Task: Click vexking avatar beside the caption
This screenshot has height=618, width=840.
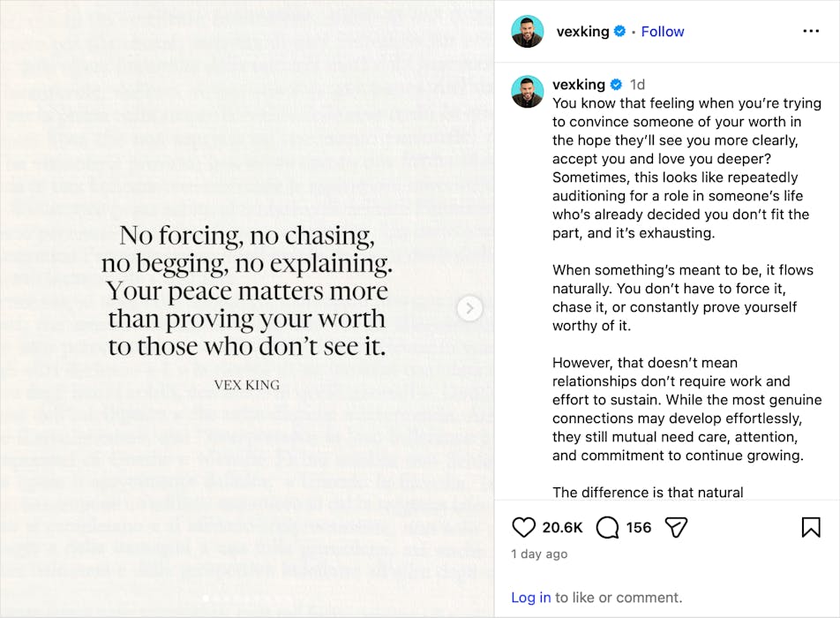Action: tap(528, 92)
